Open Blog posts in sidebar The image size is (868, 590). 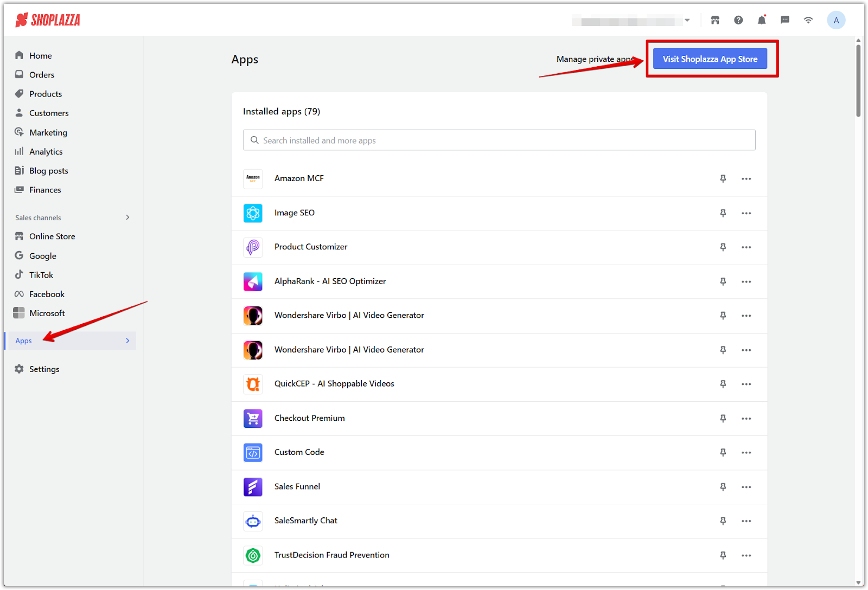click(x=49, y=171)
